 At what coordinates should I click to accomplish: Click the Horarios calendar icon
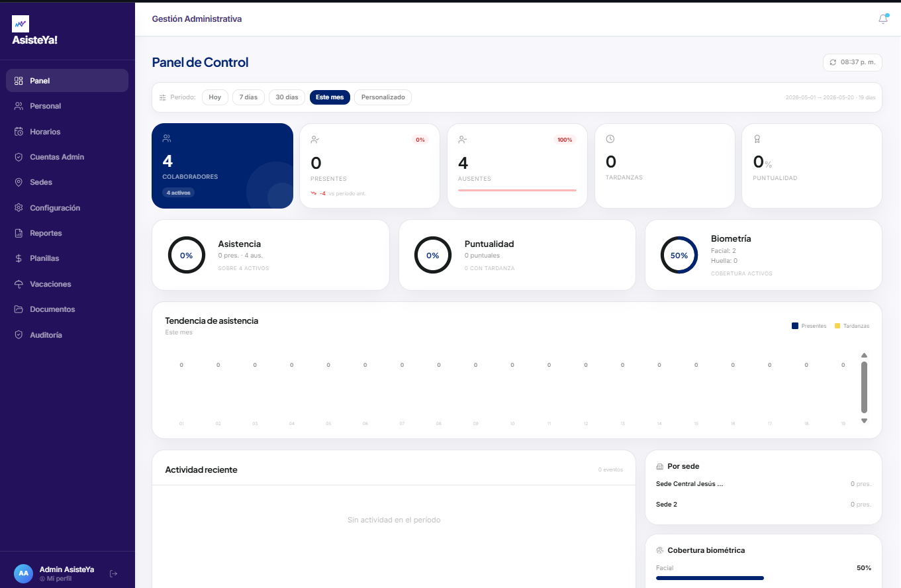click(x=19, y=132)
